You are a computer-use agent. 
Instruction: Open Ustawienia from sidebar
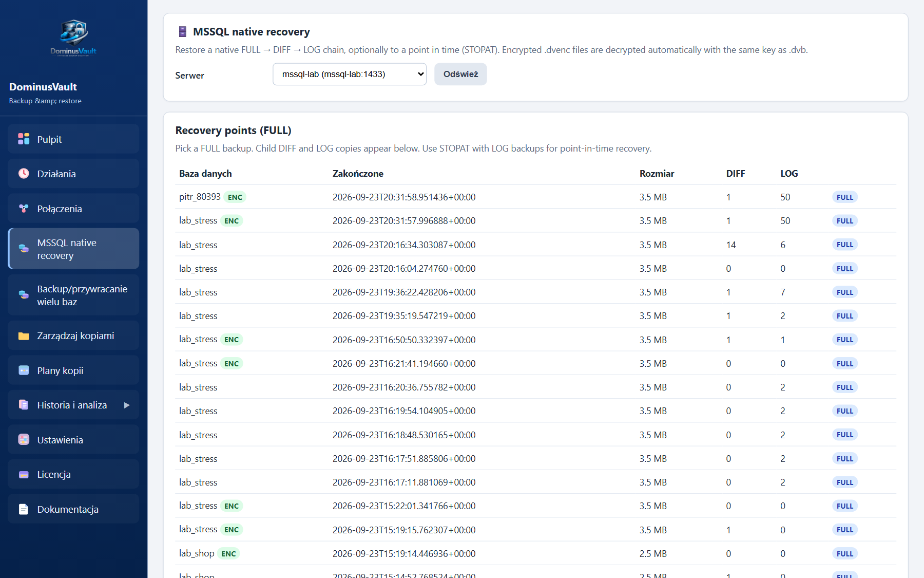pos(73,439)
